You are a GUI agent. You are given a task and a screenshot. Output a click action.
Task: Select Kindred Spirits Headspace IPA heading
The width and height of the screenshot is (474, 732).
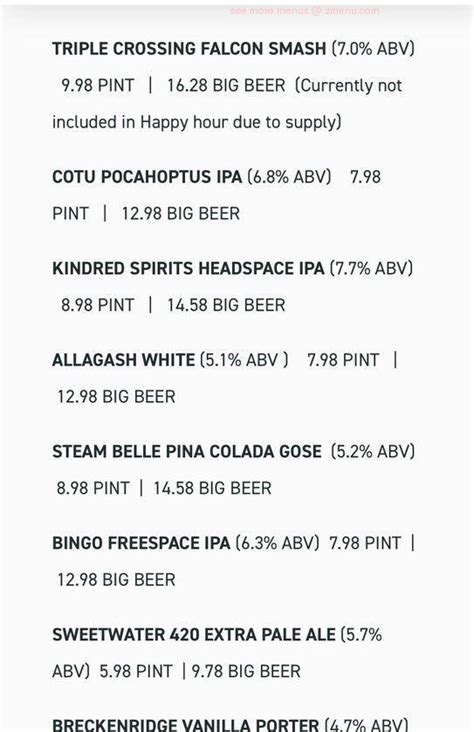pyautogui.click(x=188, y=268)
